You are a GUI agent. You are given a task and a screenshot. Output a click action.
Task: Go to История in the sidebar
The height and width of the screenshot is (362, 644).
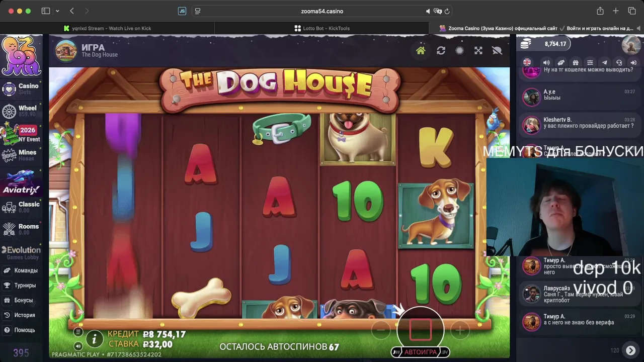click(x=21, y=315)
